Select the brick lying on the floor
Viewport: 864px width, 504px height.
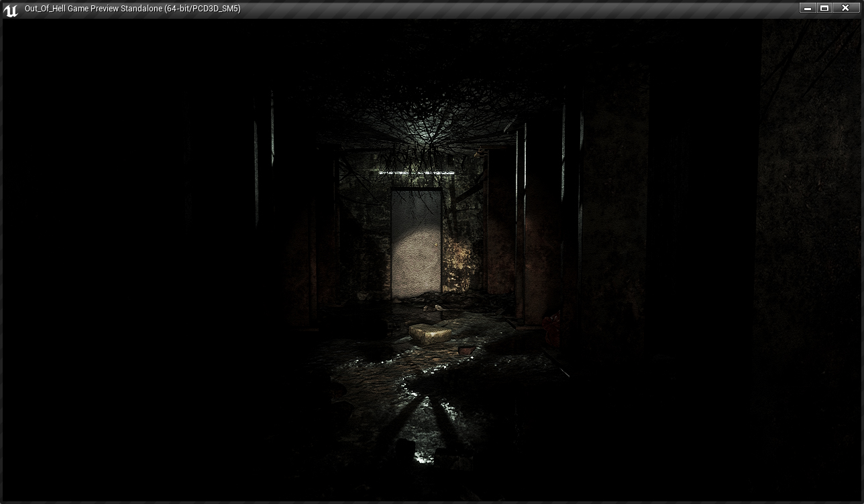pos(430,333)
